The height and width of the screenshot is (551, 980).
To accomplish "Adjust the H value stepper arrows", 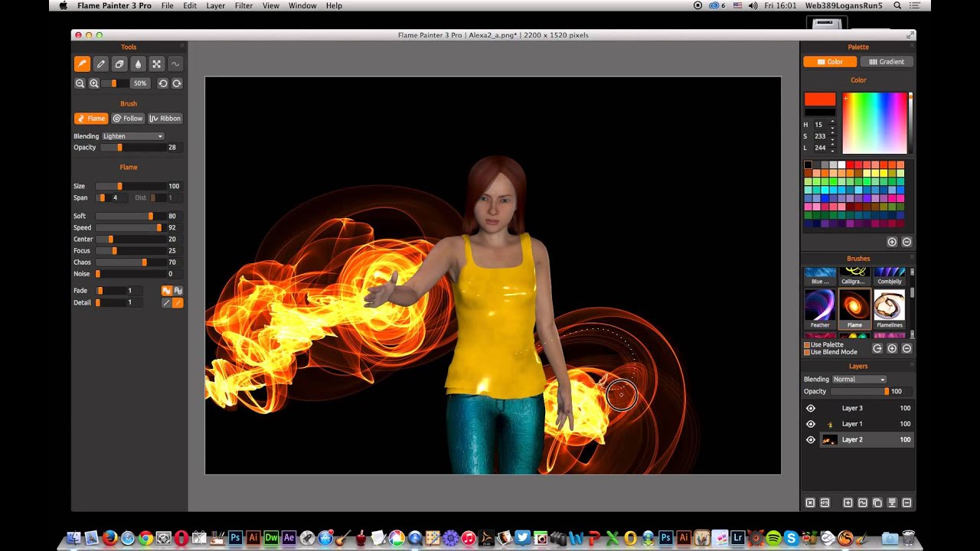I will pyautogui.click(x=832, y=124).
